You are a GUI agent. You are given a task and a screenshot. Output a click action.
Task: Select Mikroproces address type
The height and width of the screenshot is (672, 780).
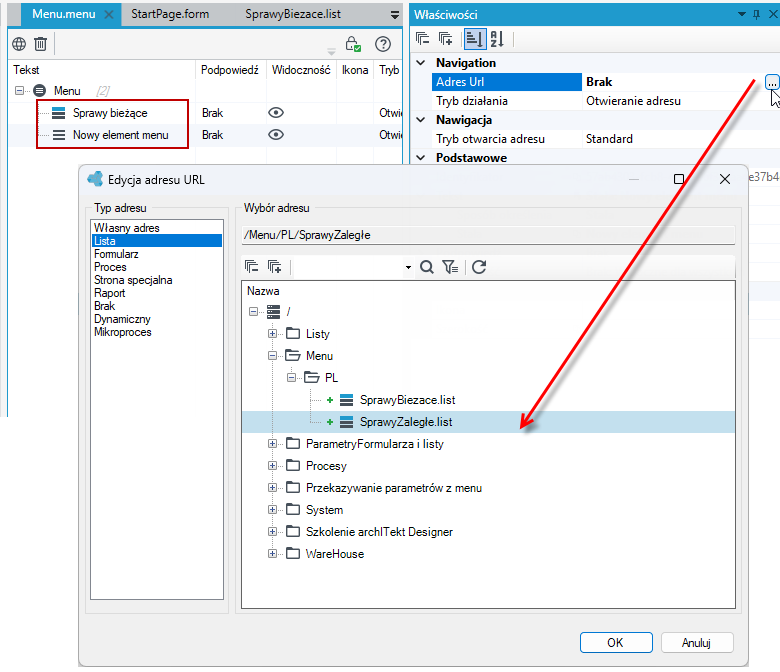point(123,332)
